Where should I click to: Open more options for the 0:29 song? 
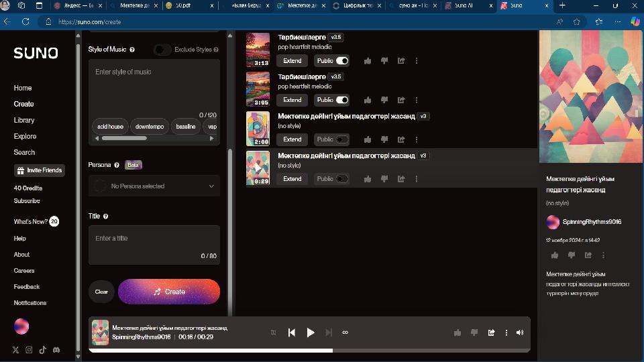pos(417,179)
